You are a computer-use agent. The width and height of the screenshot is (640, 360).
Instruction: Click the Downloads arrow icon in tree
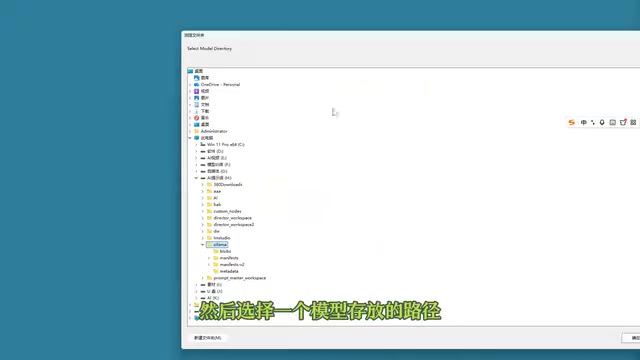196,111
